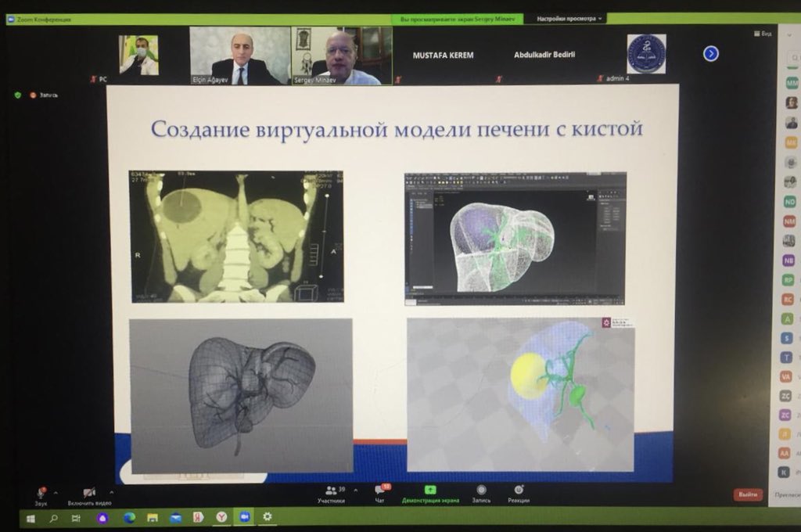Viewport: 801px width, 532px height.
Task: Leave the meeting with Выйти
Action: pos(748,494)
